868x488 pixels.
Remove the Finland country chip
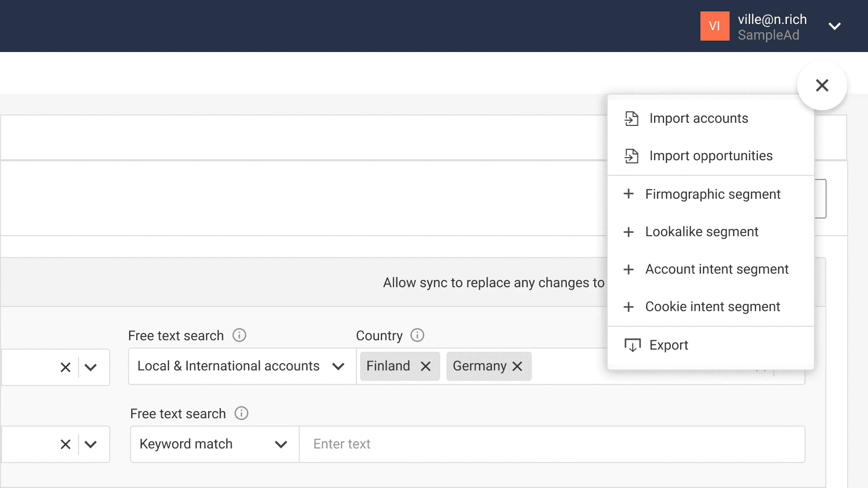click(426, 366)
